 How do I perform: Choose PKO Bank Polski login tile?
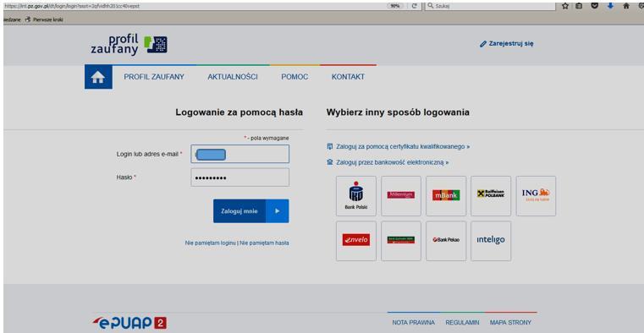coord(355,196)
